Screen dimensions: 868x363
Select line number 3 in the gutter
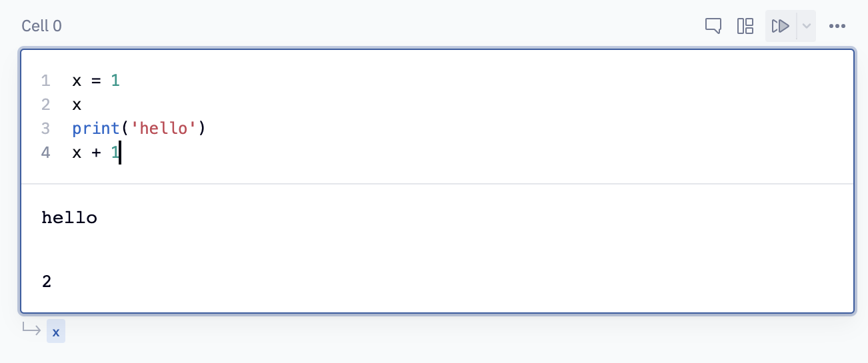pos(45,128)
